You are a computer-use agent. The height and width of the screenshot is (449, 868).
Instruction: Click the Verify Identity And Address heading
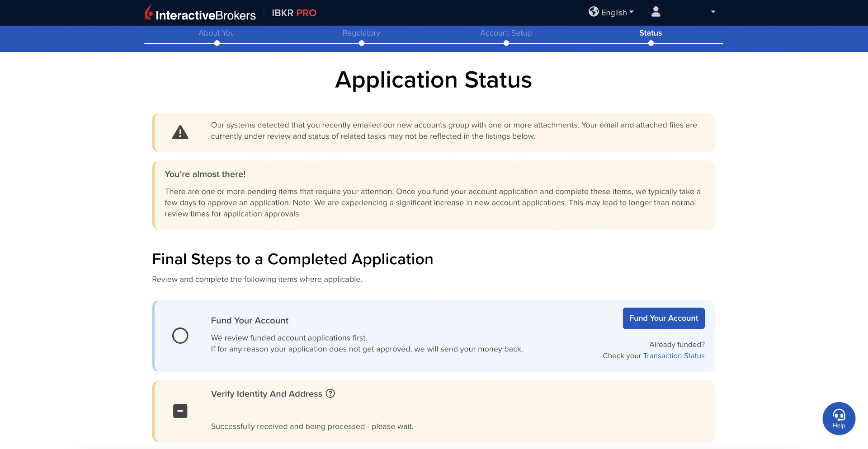(x=266, y=394)
